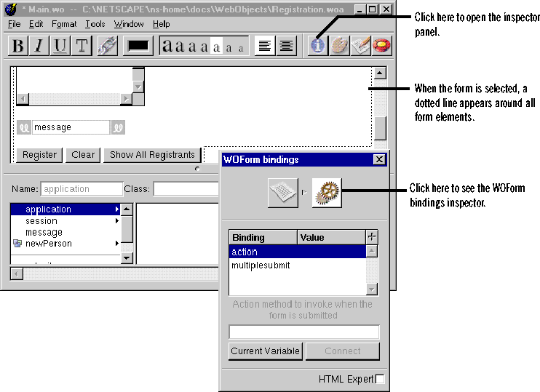This screenshot has height=392, width=540.
Task: Toggle bold text formatting
Action: click(18, 46)
